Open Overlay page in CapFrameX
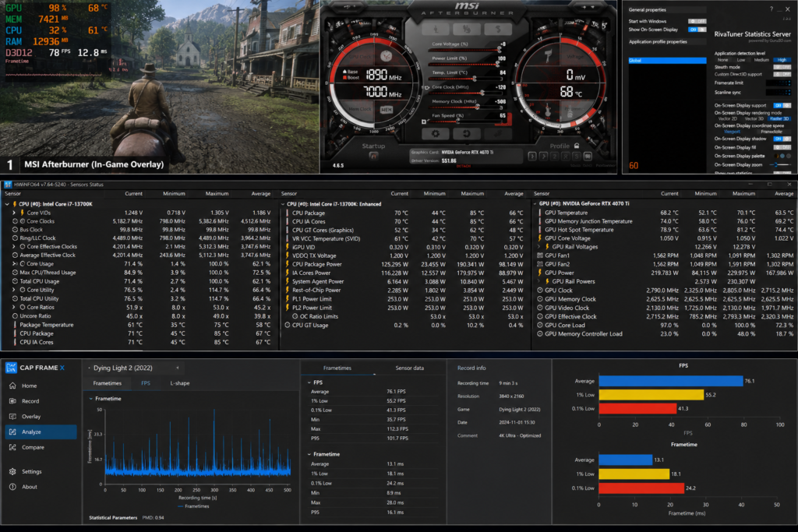The image size is (798, 532). coord(41,416)
